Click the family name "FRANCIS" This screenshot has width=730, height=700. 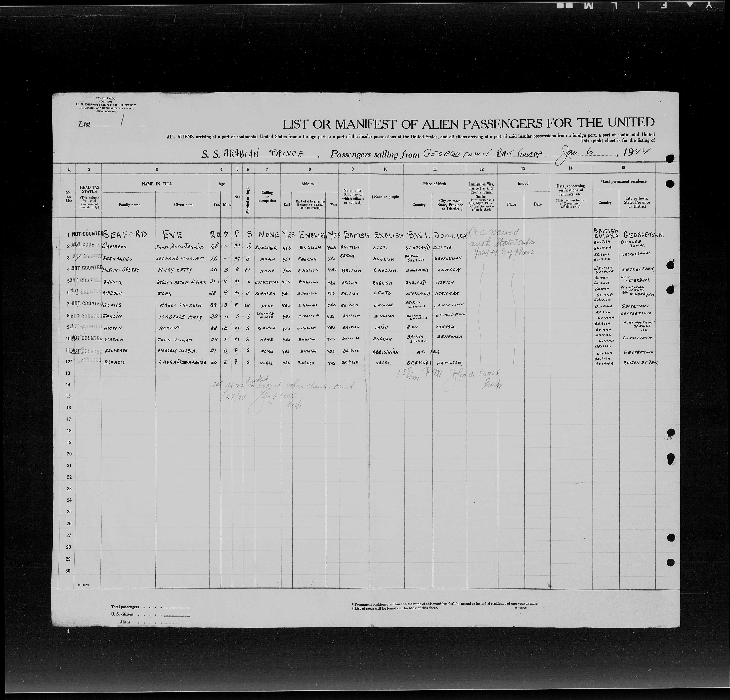click(x=114, y=362)
